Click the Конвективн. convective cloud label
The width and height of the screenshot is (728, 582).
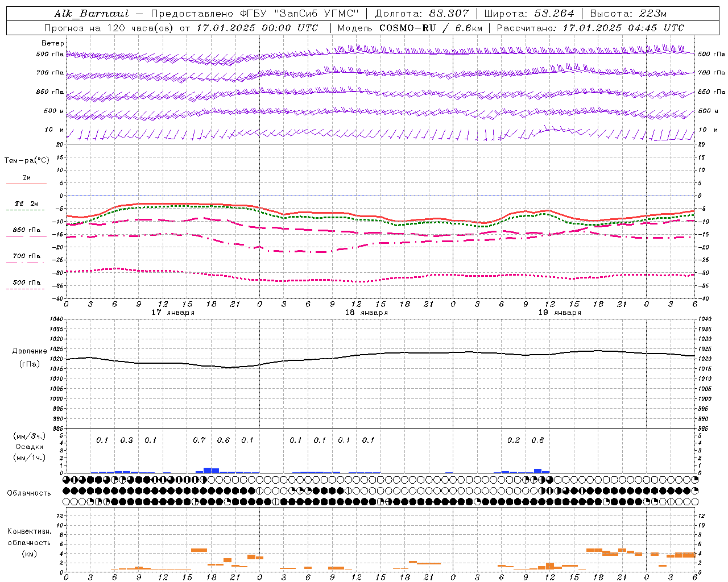pyautogui.click(x=29, y=531)
